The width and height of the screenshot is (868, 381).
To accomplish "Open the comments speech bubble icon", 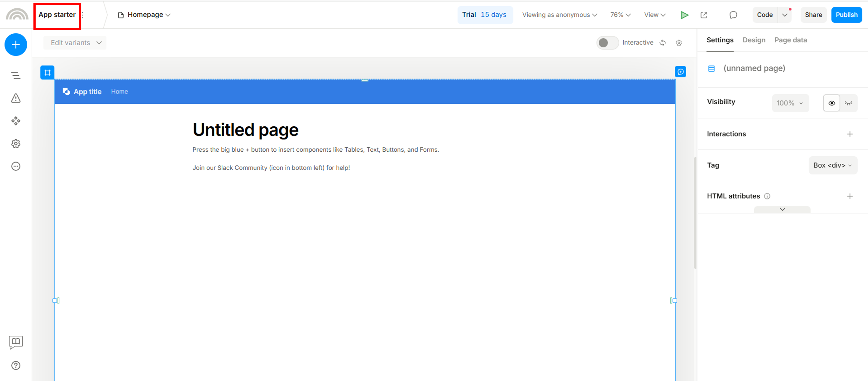I will (x=733, y=15).
